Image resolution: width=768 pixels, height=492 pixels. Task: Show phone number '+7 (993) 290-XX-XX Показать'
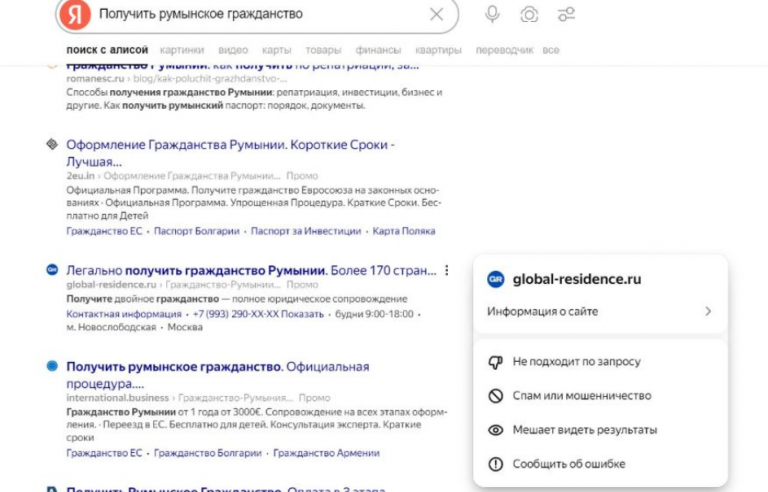point(258,314)
